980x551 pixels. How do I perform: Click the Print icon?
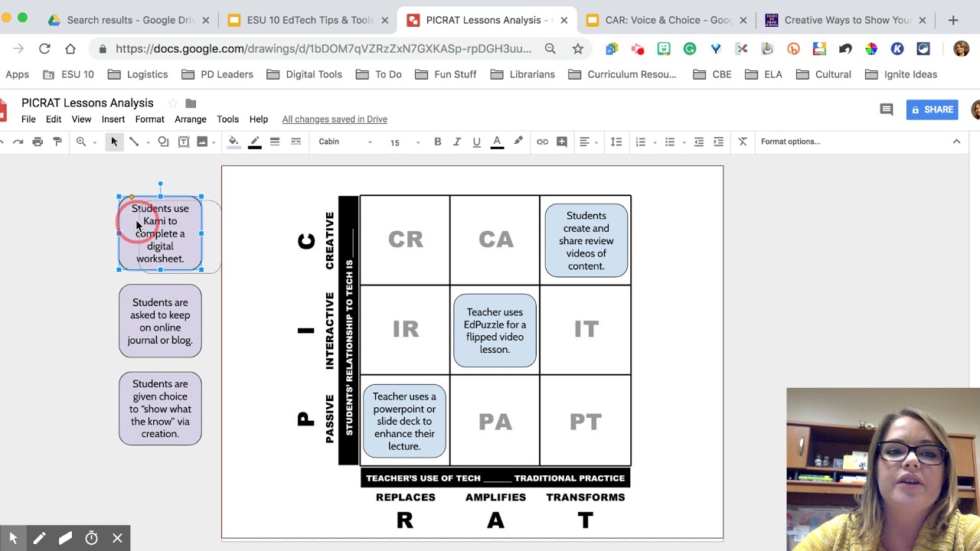pos(38,142)
